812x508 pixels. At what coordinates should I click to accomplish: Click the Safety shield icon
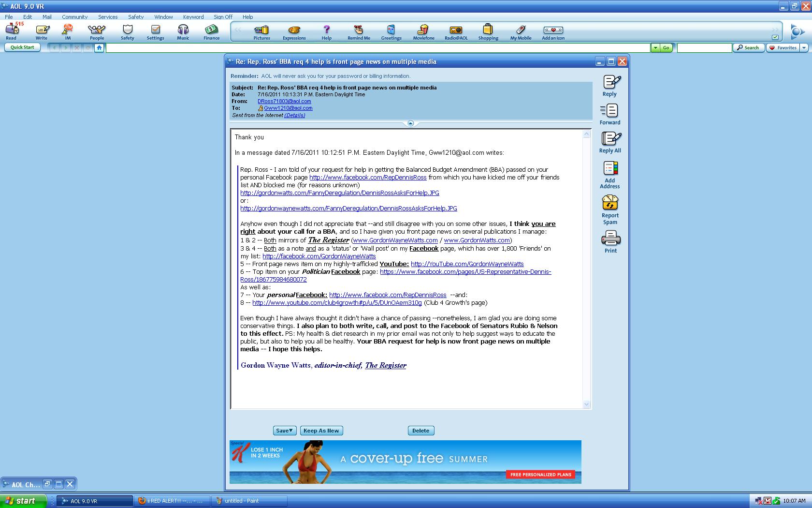click(128, 32)
